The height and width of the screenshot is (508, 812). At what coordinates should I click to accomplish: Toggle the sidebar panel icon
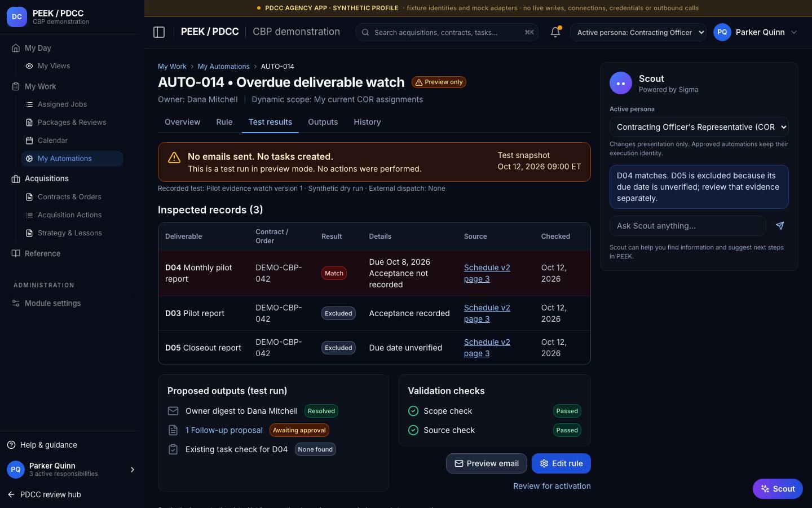coord(159,32)
